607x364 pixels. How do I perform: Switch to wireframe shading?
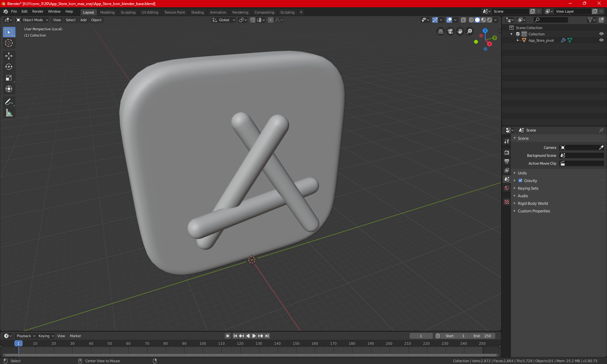471,20
